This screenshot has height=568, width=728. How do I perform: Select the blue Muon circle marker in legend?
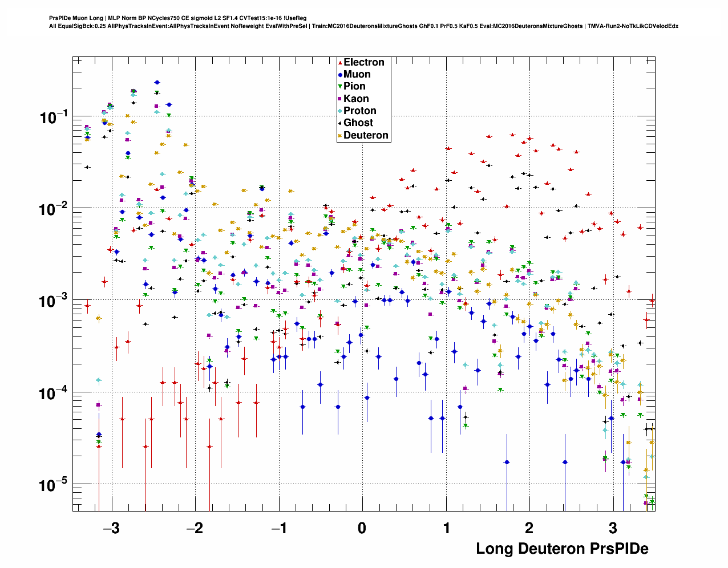pyautogui.click(x=340, y=75)
